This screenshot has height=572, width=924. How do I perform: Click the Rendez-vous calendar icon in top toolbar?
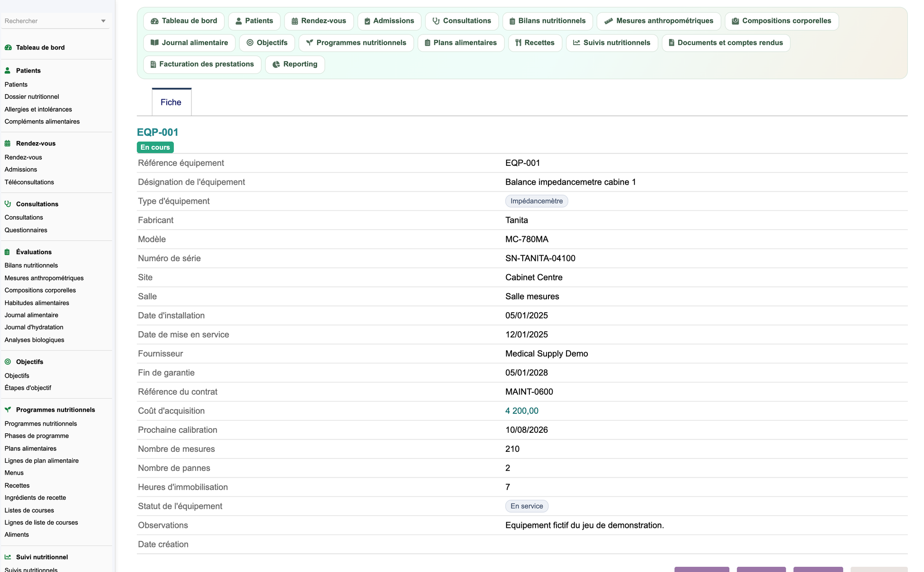coord(294,21)
